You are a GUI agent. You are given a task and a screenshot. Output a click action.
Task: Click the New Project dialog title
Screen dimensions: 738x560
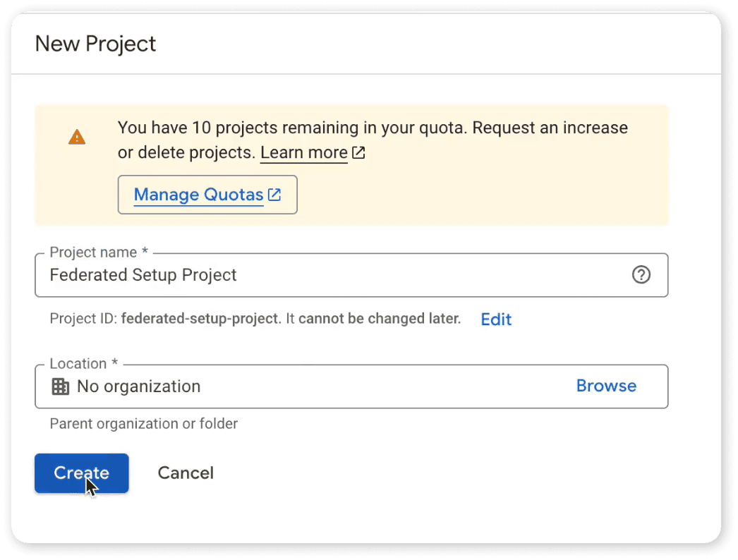coord(95,44)
